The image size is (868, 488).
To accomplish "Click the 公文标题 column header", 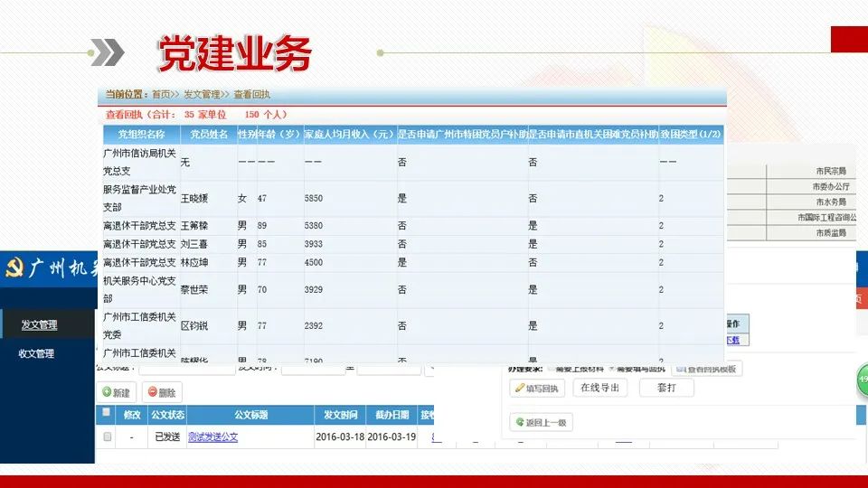I will pos(250,415).
